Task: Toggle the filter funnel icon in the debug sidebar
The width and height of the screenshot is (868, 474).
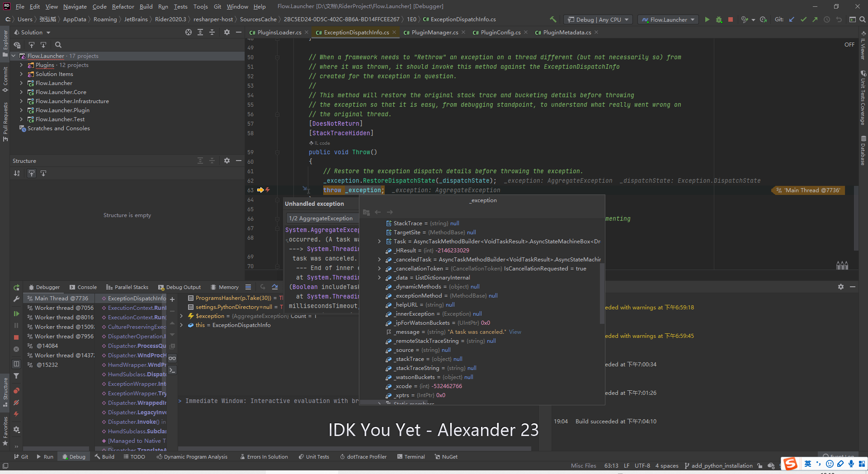Action: (16, 376)
